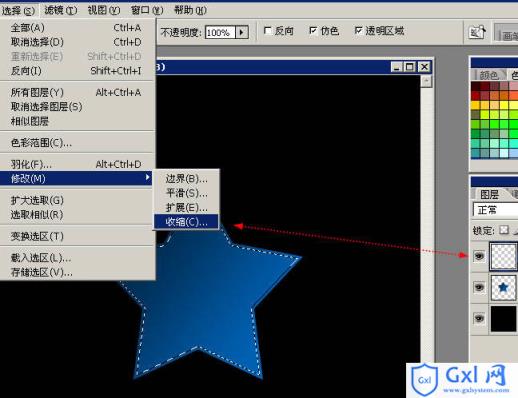Open the 滤镜 menu in menu bar
The width and height of the screenshot is (518, 398).
pyautogui.click(x=60, y=10)
